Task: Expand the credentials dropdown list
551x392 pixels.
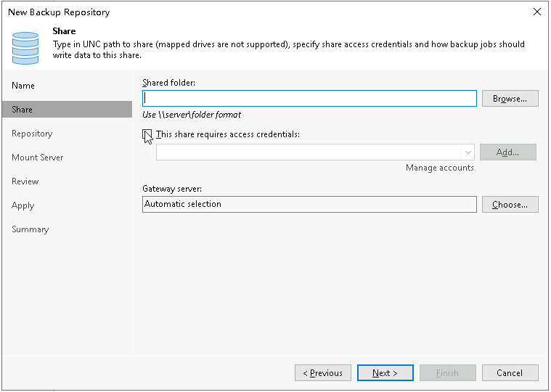Action: point(468,152)
